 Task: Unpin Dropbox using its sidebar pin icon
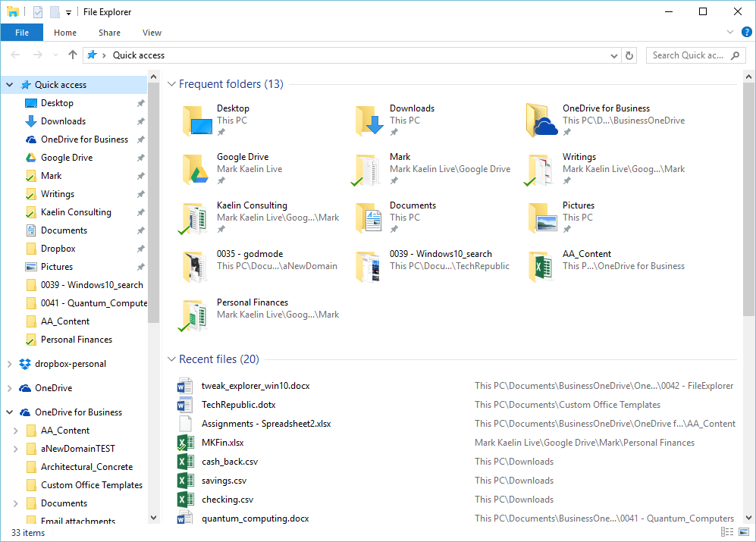pos(140,249)
